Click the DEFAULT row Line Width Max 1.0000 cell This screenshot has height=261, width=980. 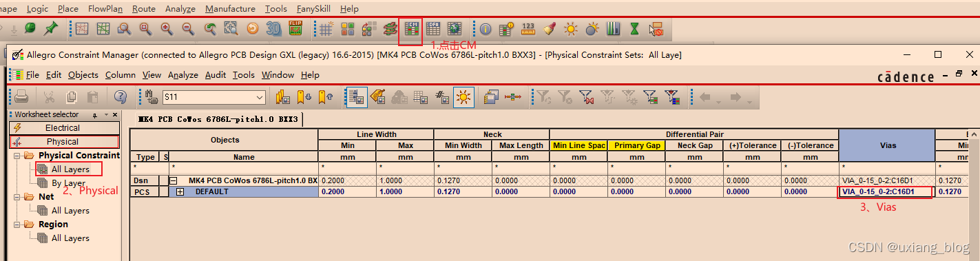pos(404,191)
